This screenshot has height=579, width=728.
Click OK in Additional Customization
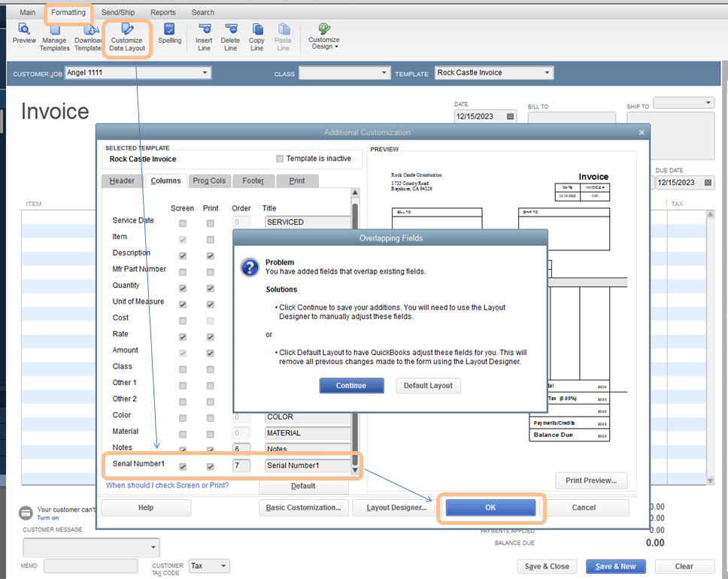coord(490,508)
